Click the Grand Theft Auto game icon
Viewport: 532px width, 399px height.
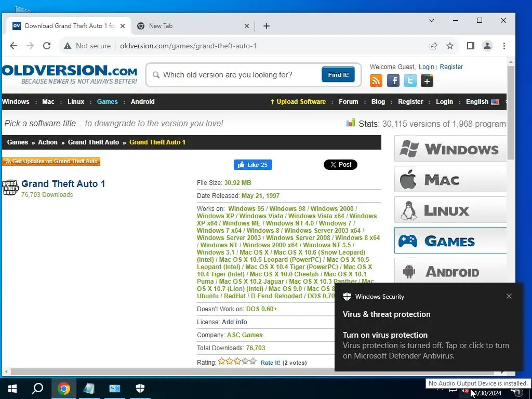10,188
